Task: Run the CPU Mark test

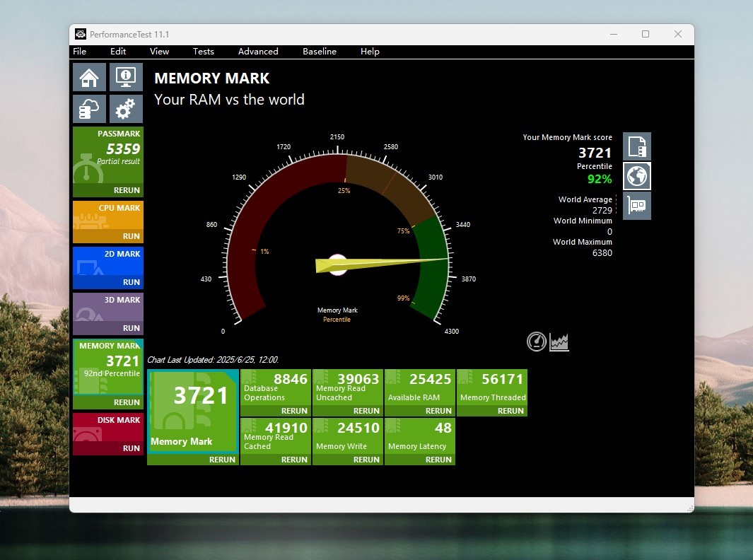Action: (x=108, y=236)
